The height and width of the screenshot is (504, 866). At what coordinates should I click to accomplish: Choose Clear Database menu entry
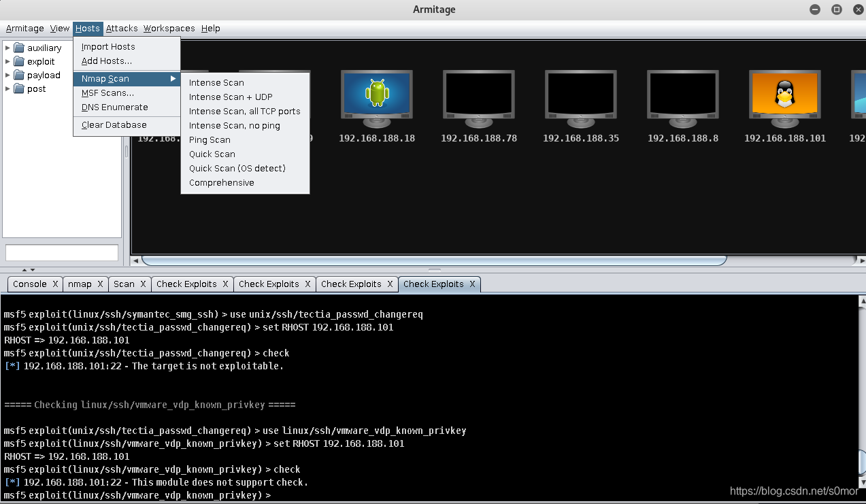(x=127, y=125)
